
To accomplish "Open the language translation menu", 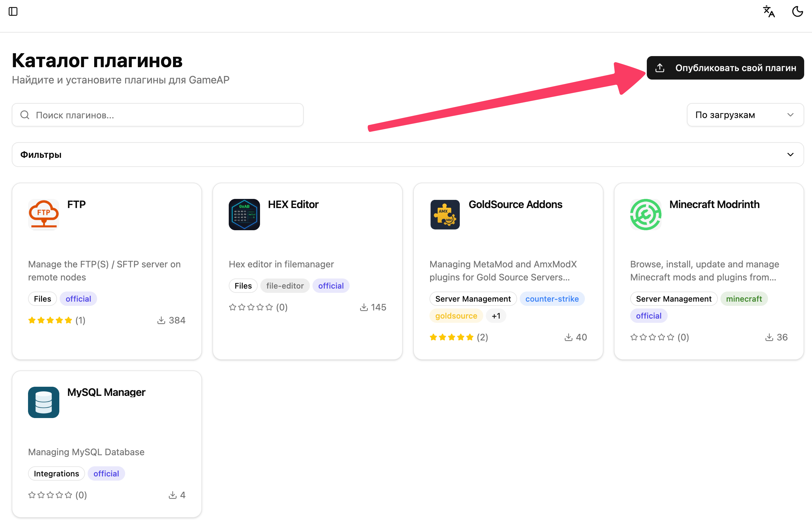I will tap(768, 12).
